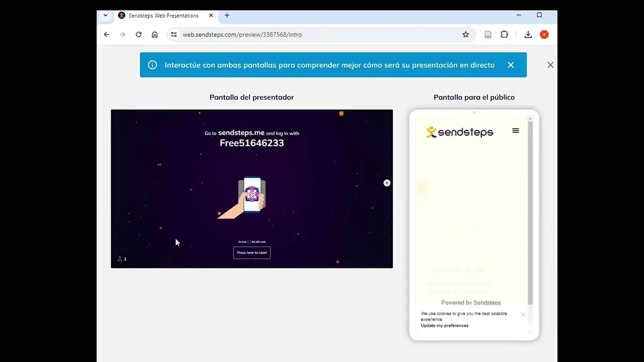The height and width of the screenshot is (362, 644).
Task: Open the browser profile avatar menu
Action: coord(544,35)
